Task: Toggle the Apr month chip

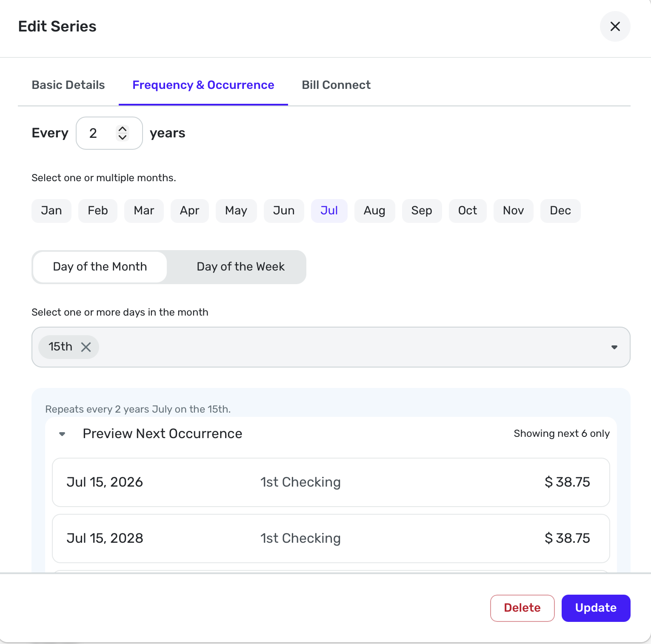Action: (x=189, y=211)
